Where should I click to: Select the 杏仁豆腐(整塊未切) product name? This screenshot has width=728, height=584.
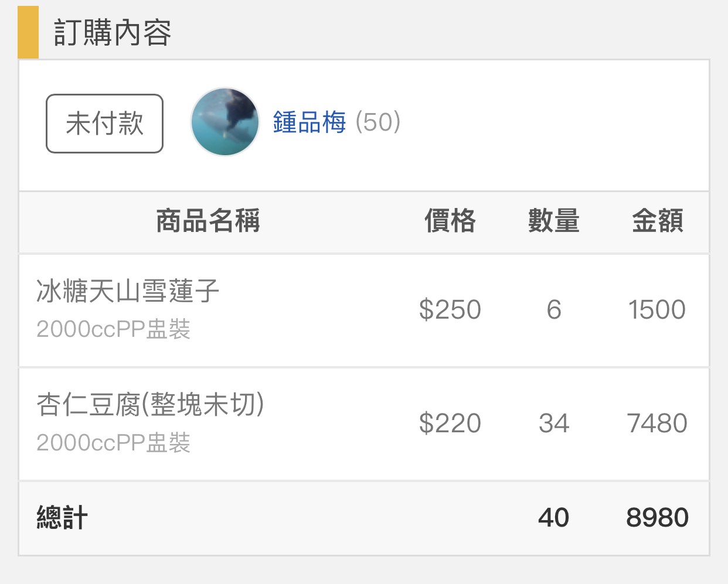pos(151,404)
